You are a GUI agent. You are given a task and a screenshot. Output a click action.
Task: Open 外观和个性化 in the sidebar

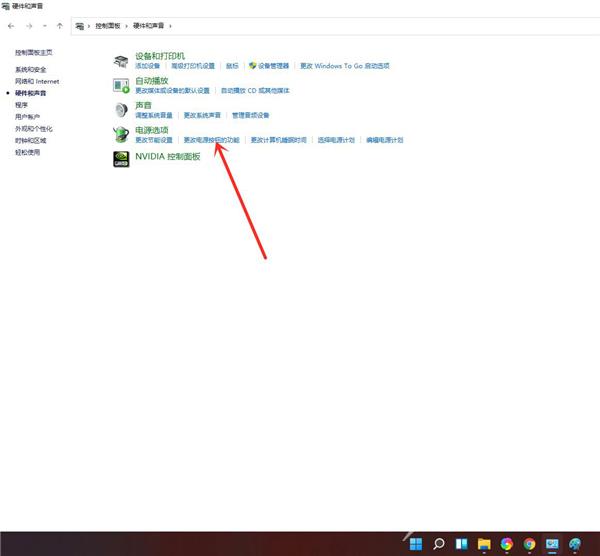click(34, 129)
